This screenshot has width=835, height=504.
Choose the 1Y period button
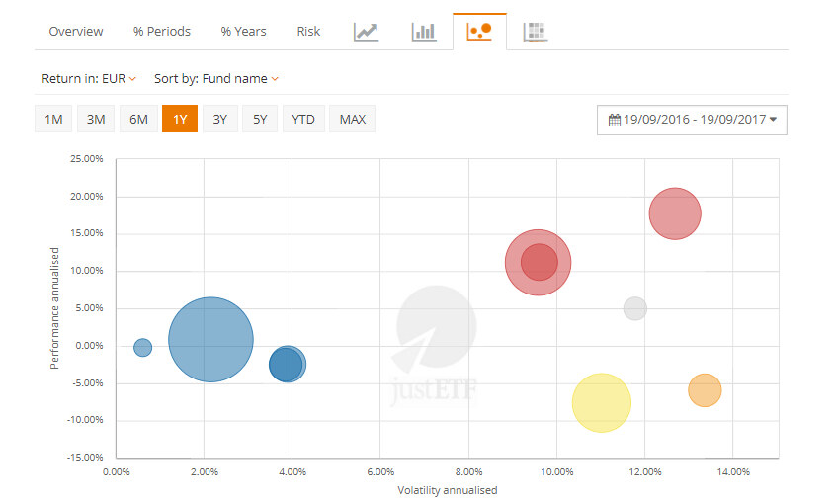tap(180, 120)
